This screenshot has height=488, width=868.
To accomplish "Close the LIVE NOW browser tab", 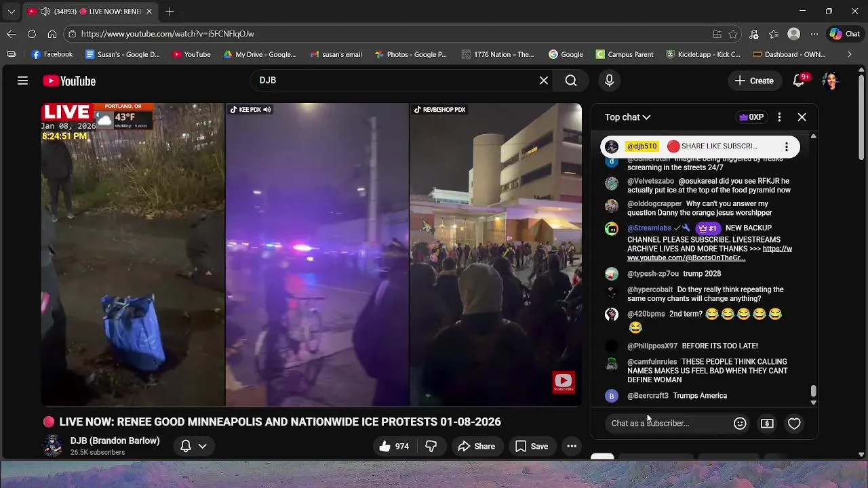I will click(x=149, y=12).
